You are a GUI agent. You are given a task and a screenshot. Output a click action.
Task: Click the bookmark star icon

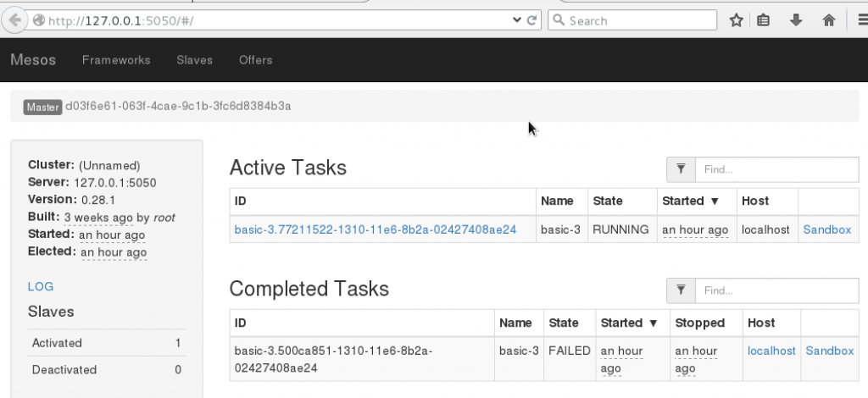click(x=737, y=19)
